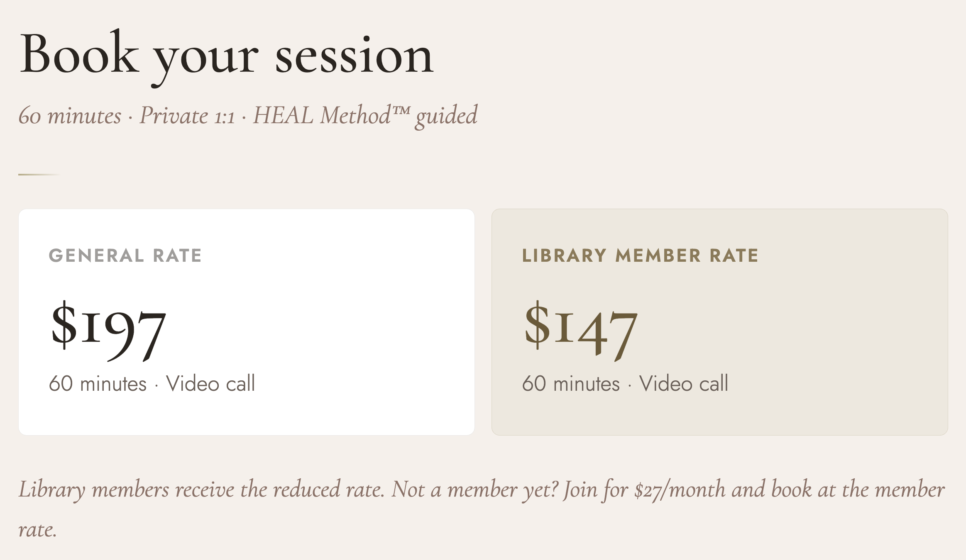Viewport: 966px width, 560px height.
Task: Click the Private 1:1 text in subtitle
Action: coord(187,116)
